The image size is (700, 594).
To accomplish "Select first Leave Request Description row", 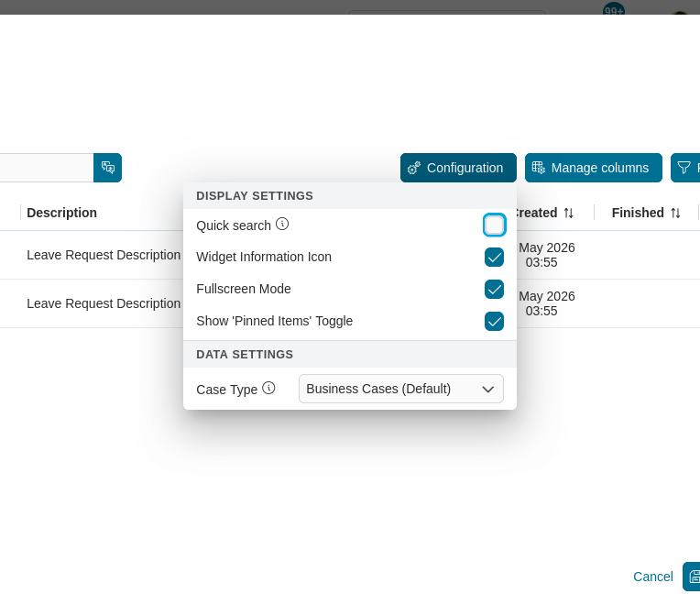I will click(104, 255).
